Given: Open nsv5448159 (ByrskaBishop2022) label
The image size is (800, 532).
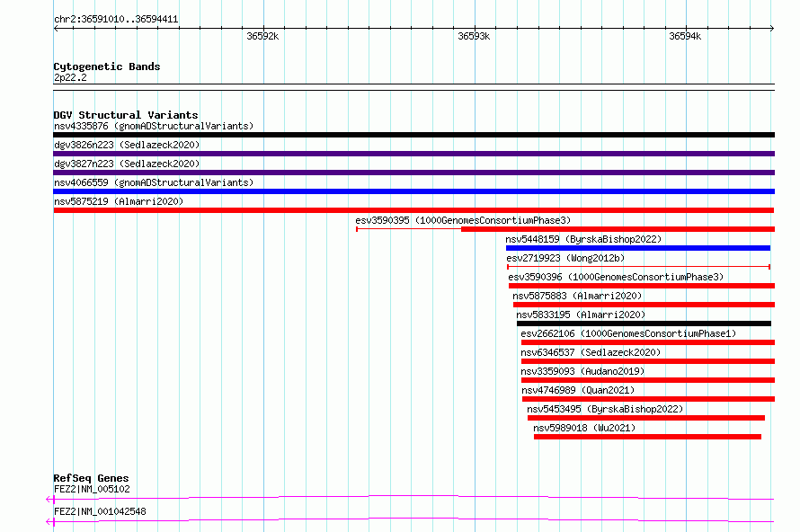Looking at the screenshot, I should click(x=583, y=239).
